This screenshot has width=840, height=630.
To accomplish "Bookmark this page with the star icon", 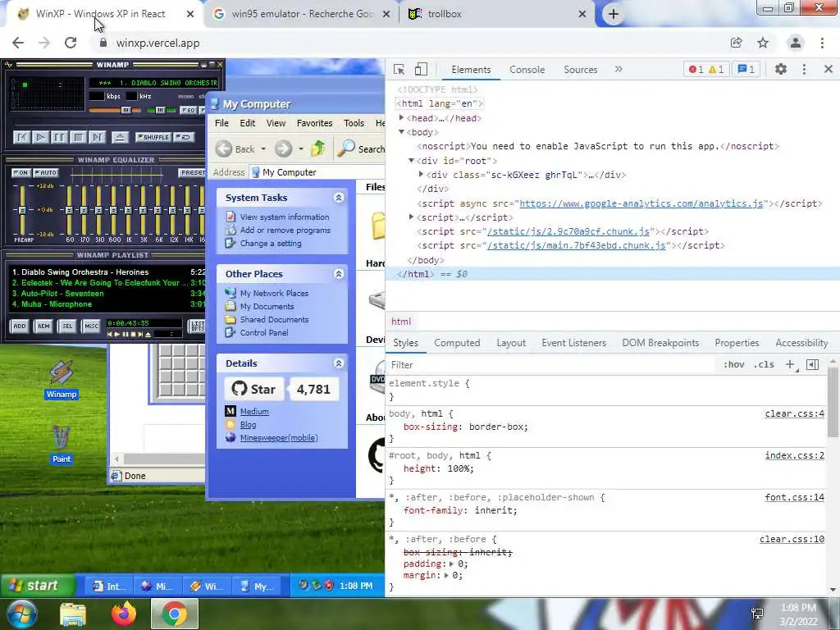I will (x=763, y=43).
